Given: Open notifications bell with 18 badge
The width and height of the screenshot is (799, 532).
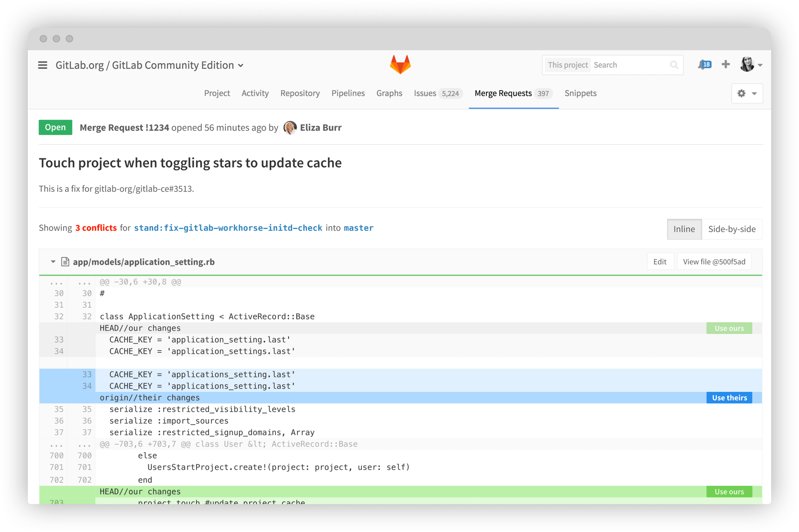Looking at the screenshot, I should [704, 65].
